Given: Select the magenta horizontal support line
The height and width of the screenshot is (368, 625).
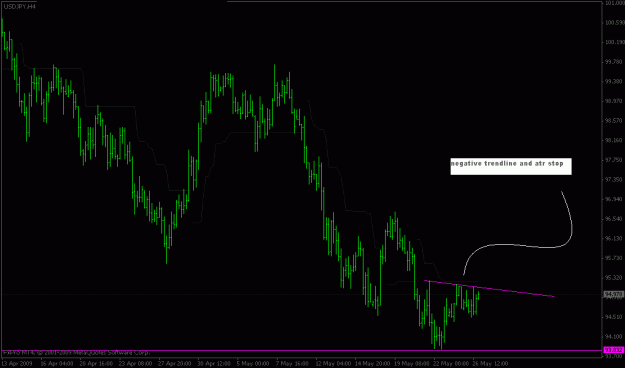Looking at the screenshot, I should point(301,351).
